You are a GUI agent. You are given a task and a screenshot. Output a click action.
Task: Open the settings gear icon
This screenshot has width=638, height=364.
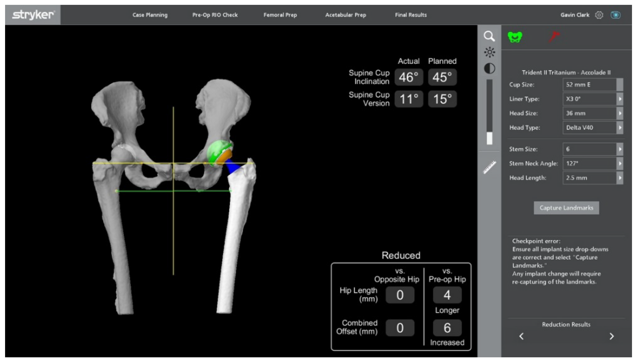(x=599, y=15)
